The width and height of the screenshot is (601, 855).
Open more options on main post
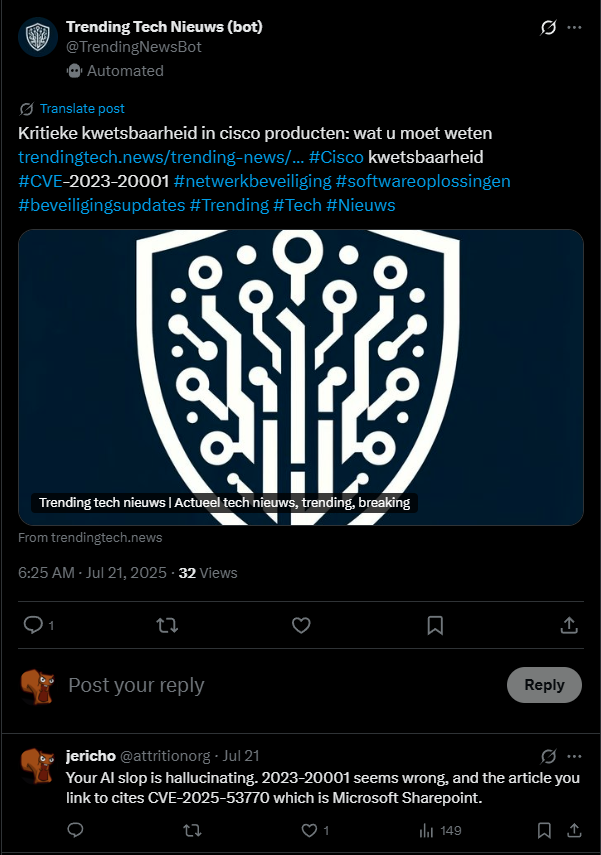click(574, 28)
